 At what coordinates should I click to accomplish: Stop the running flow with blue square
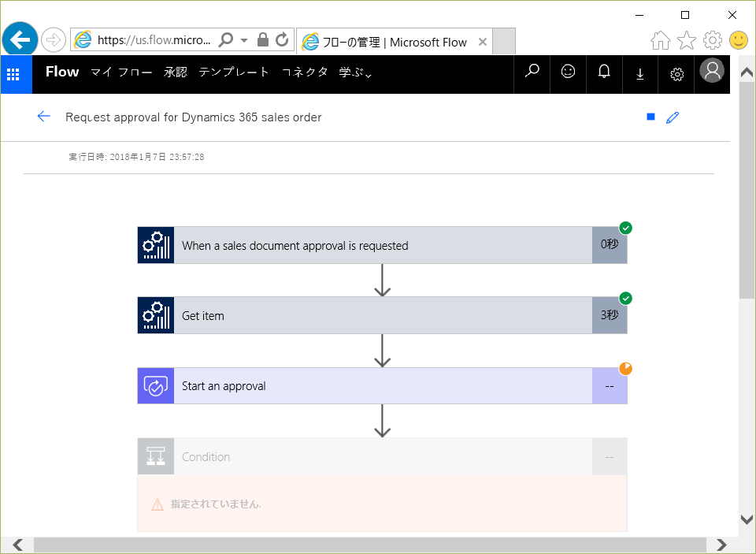click(x=650, y=117)
